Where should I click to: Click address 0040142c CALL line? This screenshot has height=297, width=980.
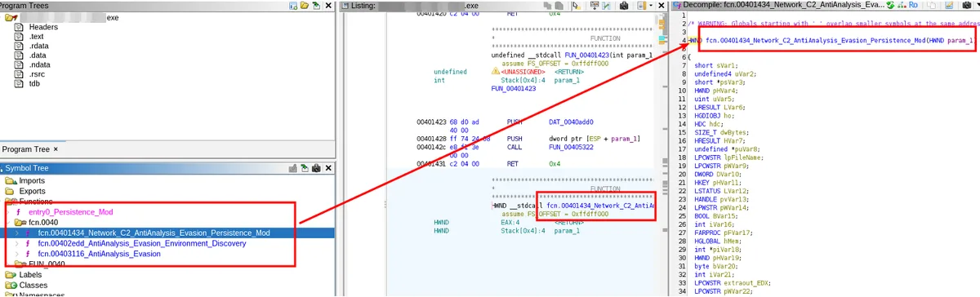(x=430, y=147)
